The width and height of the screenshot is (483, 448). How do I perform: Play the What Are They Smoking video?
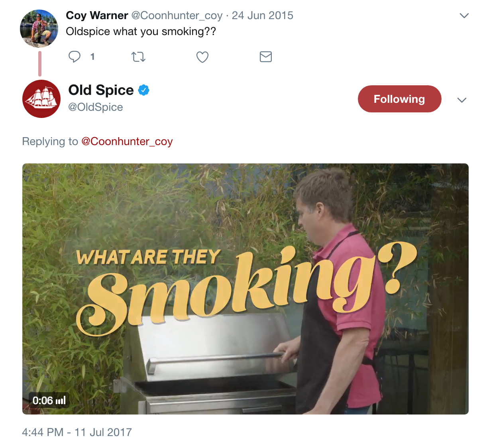click(245, 289)
